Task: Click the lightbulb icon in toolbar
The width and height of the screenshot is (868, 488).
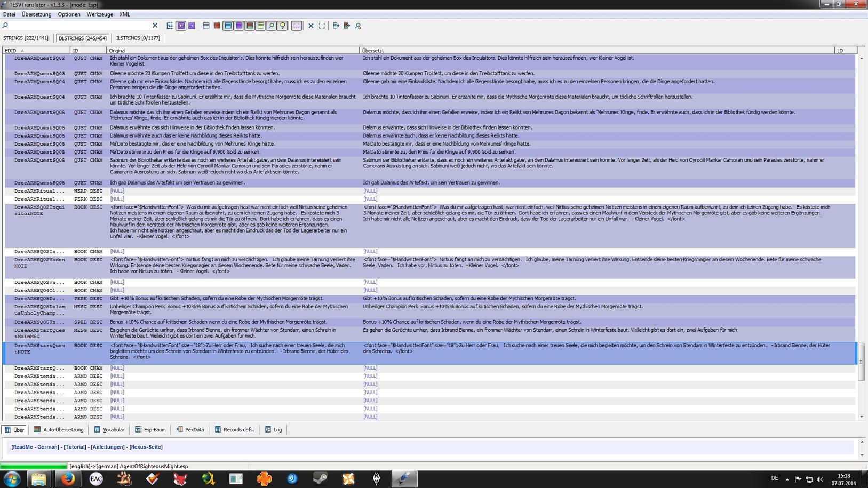Action: coord(282,26)
